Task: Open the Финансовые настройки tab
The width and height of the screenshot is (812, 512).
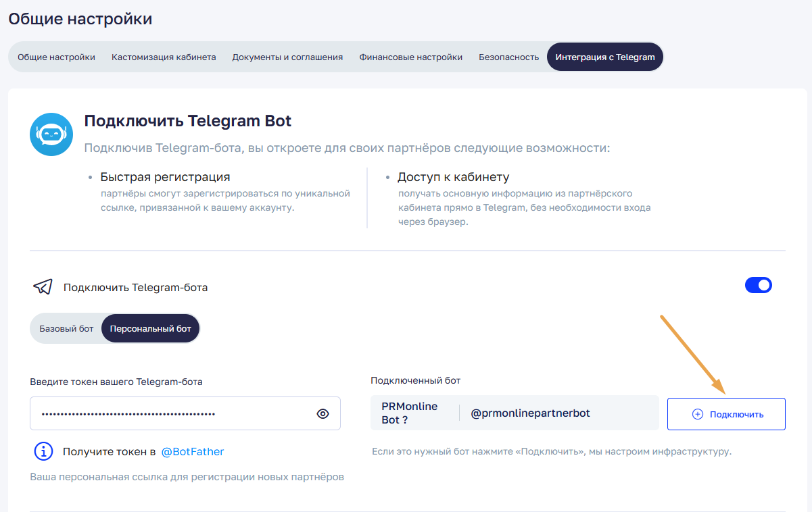Action: pyautogui.click(x=410, y=57)
